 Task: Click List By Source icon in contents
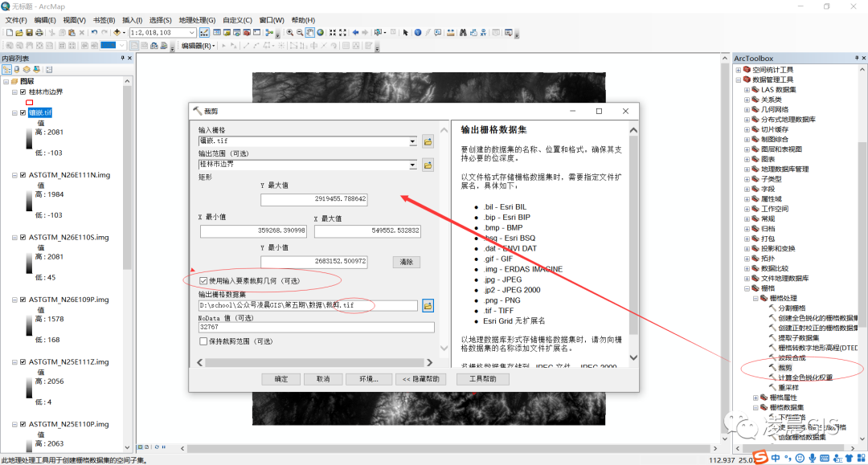coord(17,70)
